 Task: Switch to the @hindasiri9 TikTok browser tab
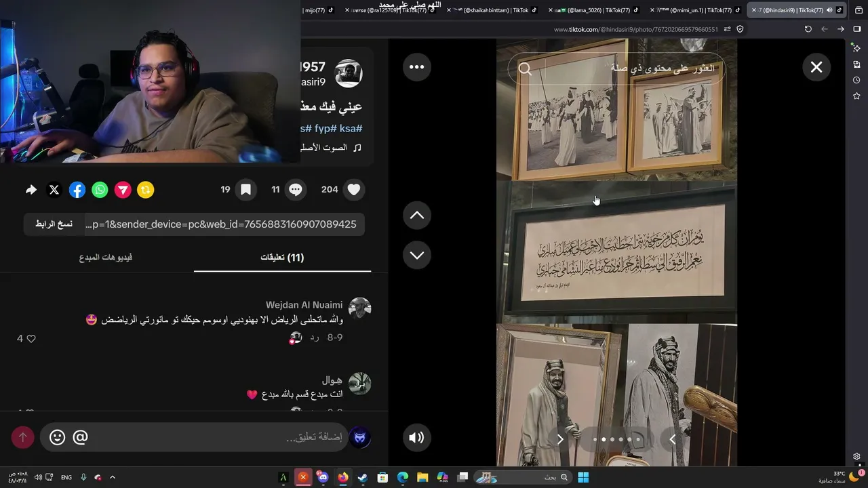(x=797, y=10)
